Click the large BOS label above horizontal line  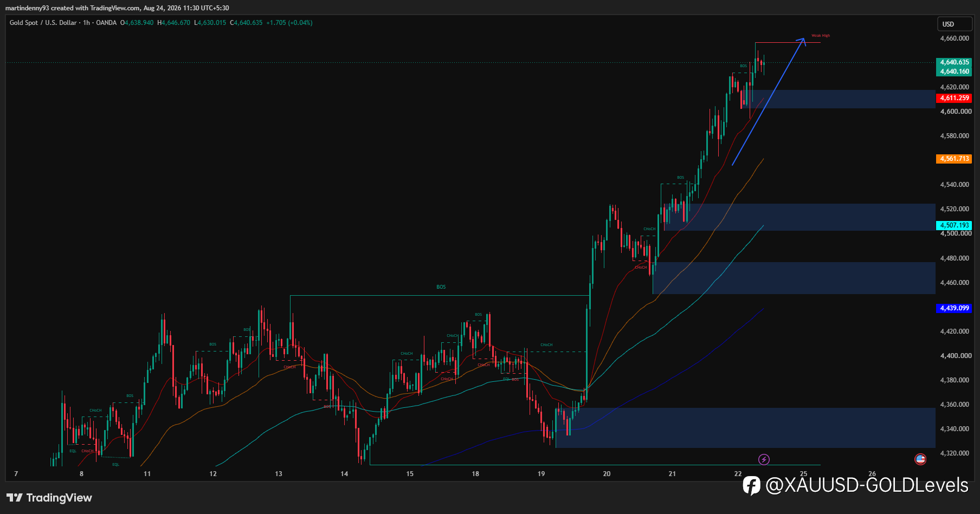click(441, 287)
